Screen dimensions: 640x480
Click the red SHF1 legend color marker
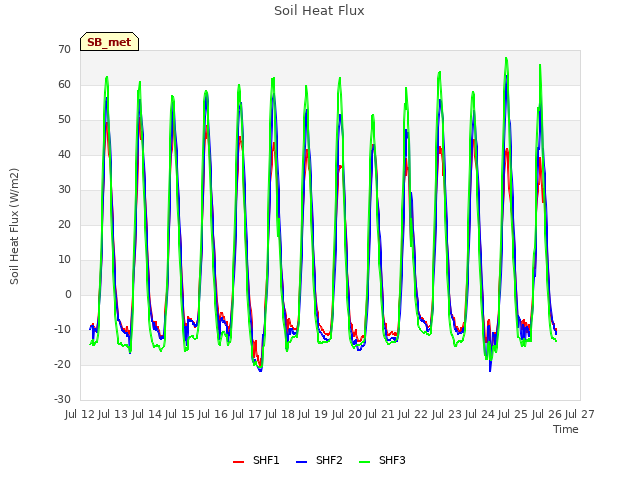(x=238, y=462)
